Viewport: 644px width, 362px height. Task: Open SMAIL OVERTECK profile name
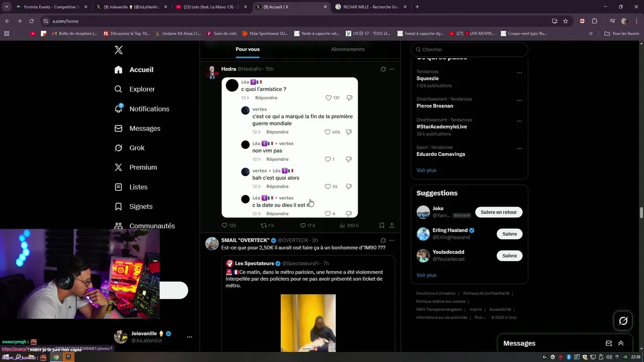[x=245, y=240]
